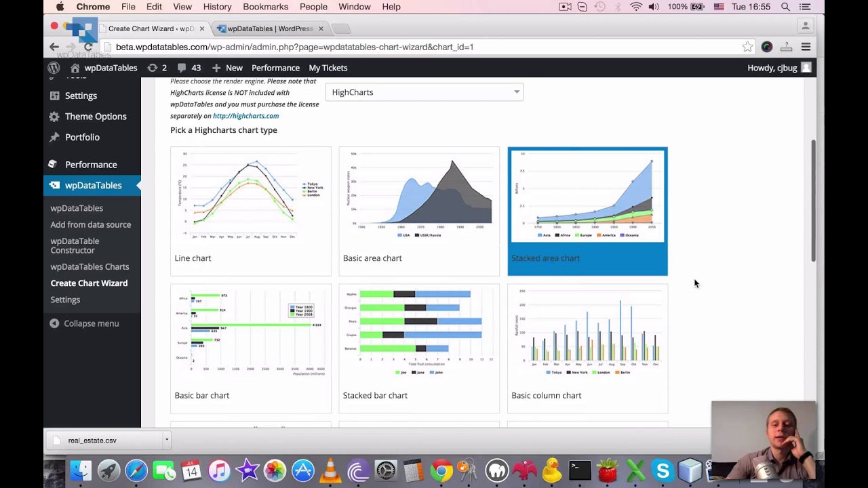Viewport: 868px width, 488px height.
Task: Pick the Basic column chart type
Action: (587, 348)
